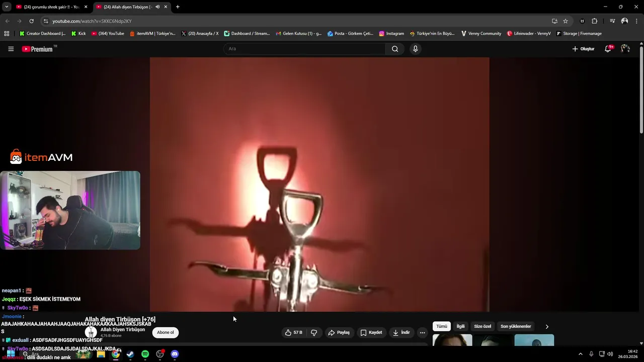Focus the YouTube Ara search field

pyautogui.click(x=304, y=49)
